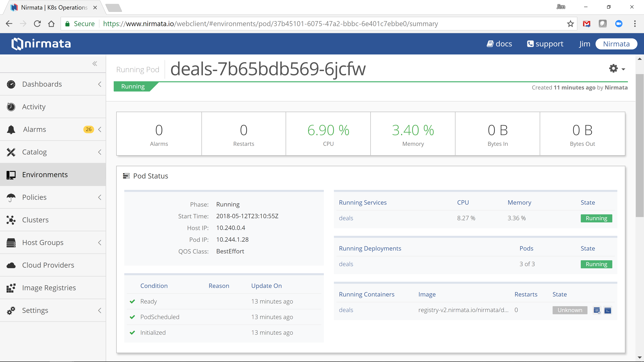Sort by Condition column header

click(154, 286)
